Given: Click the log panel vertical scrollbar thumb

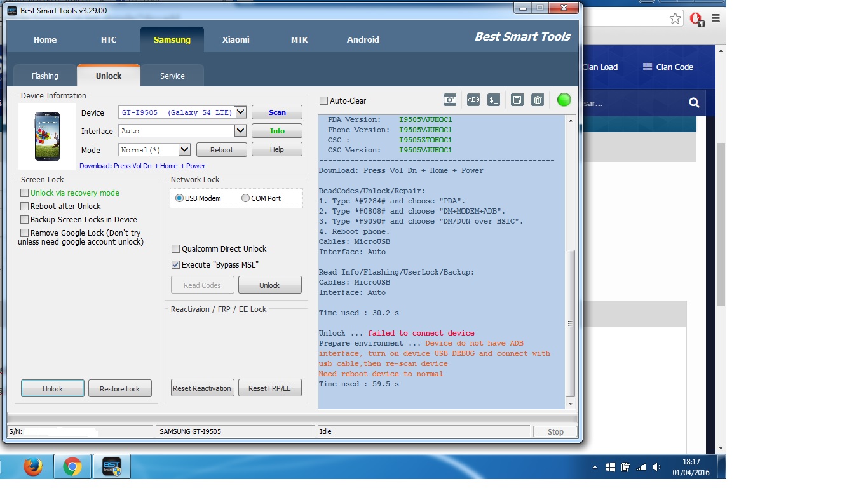Looking at the screenshot, I should (x=570, y=323).
